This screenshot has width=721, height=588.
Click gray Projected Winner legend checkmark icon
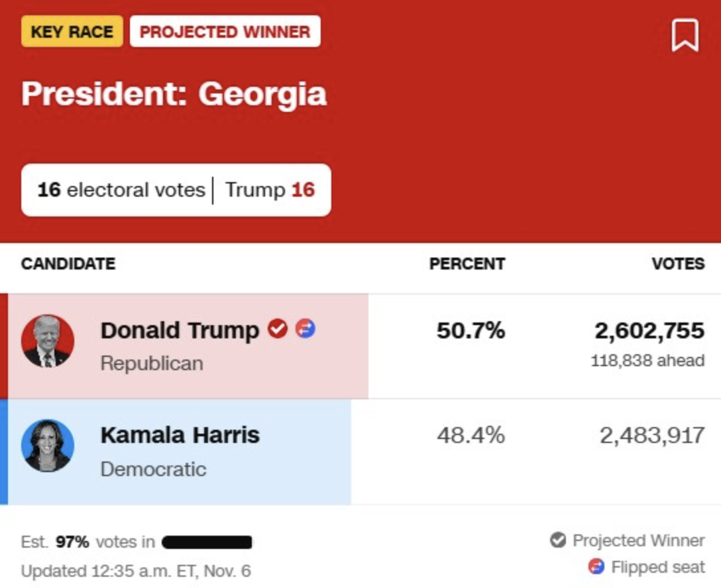click(558, 540)
